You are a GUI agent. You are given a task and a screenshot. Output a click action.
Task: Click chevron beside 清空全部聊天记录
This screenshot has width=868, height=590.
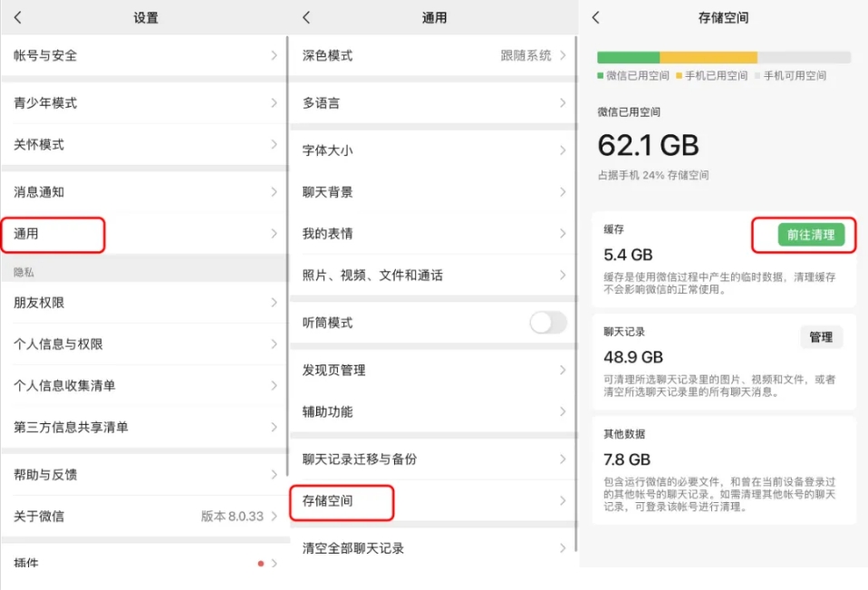point(563,548)
